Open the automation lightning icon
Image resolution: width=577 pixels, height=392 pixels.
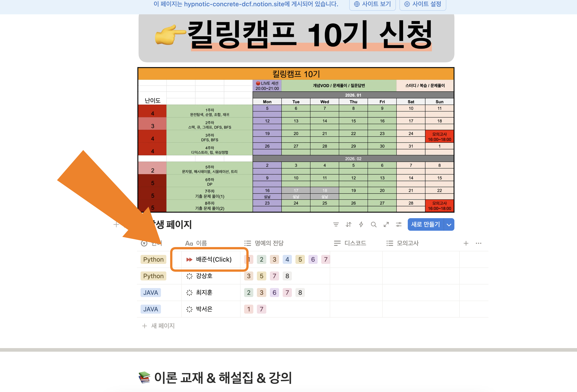[361, 224]
